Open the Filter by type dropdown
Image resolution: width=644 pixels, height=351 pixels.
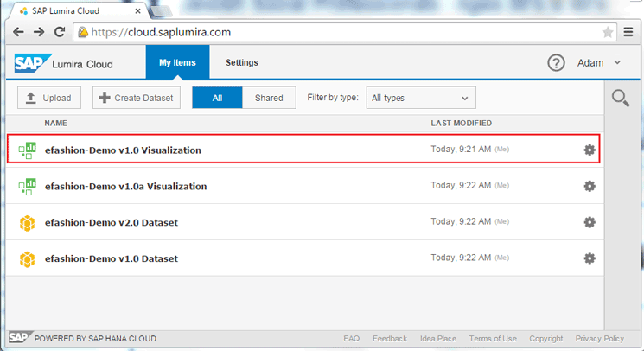pos(421,98)
